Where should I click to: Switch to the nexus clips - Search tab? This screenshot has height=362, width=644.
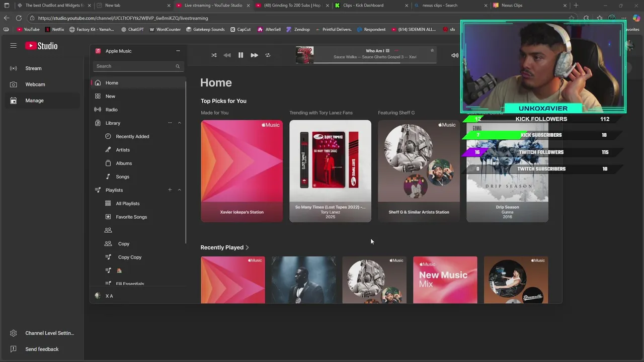[x=450, y=6]
